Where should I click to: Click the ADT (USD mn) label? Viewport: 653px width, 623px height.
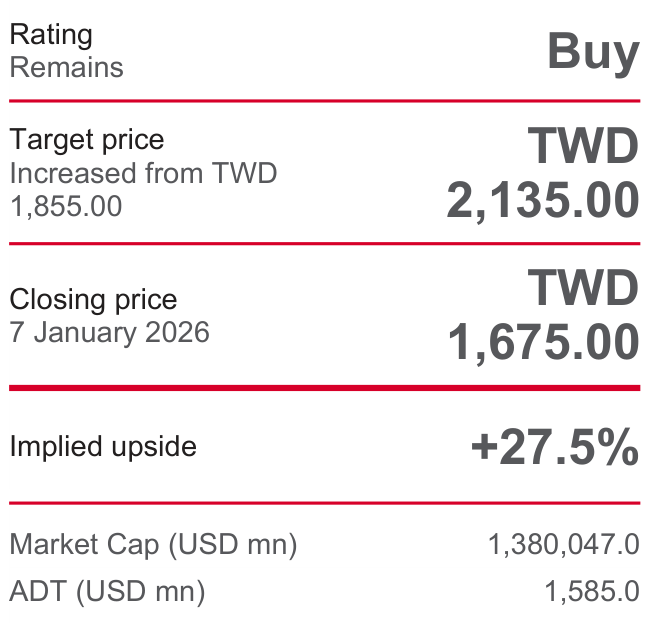107,591
